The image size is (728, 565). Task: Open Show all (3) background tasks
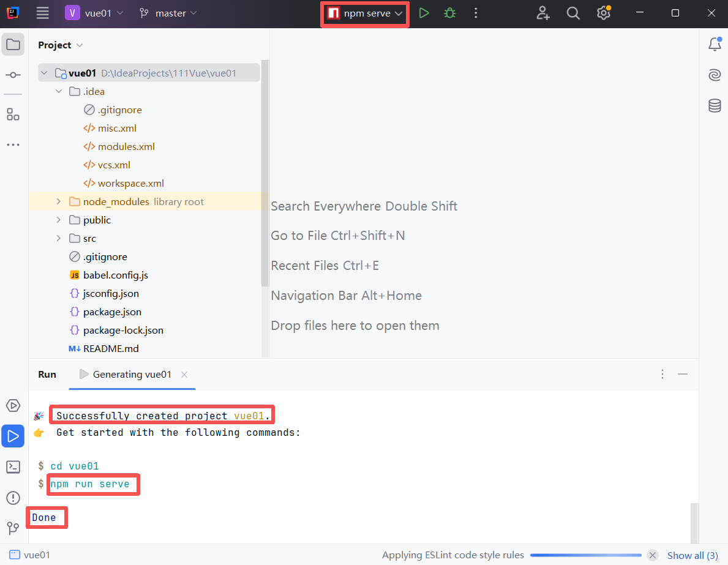tap(692, 555)
